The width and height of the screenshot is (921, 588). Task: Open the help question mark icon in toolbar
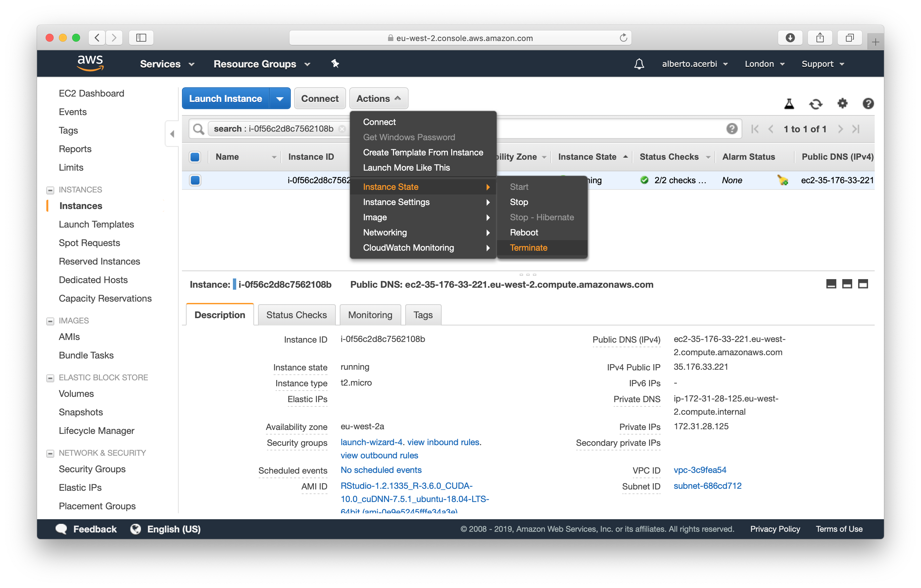(x=868, y=104)
